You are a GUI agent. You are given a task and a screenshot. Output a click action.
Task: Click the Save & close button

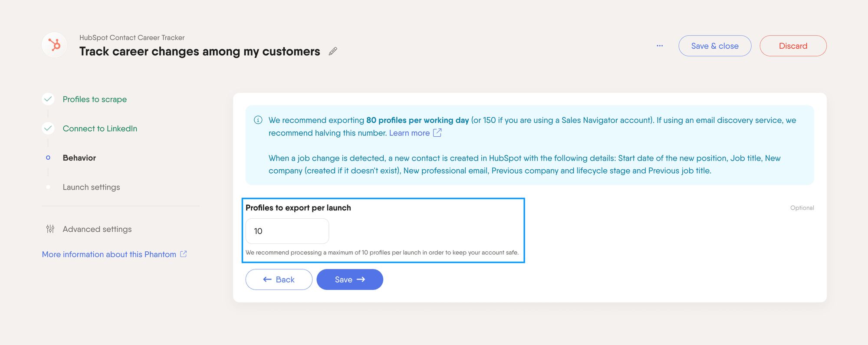click(715, 46)
